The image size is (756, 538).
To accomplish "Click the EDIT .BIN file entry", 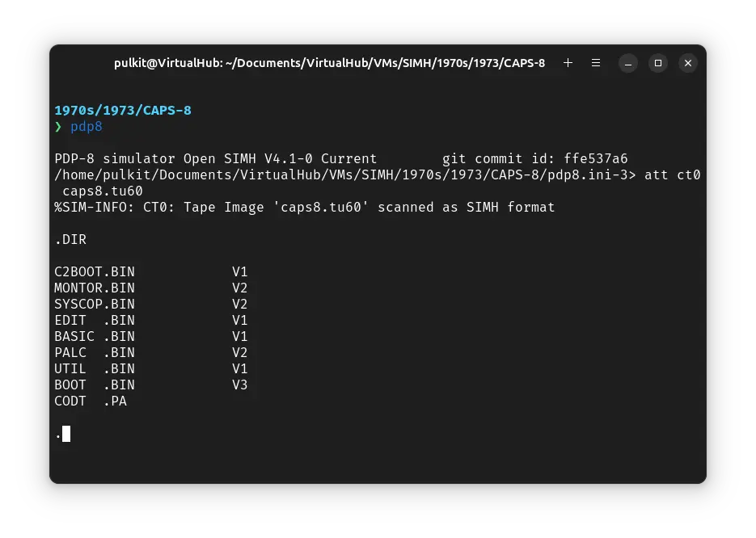I will [x=95, y=320].
